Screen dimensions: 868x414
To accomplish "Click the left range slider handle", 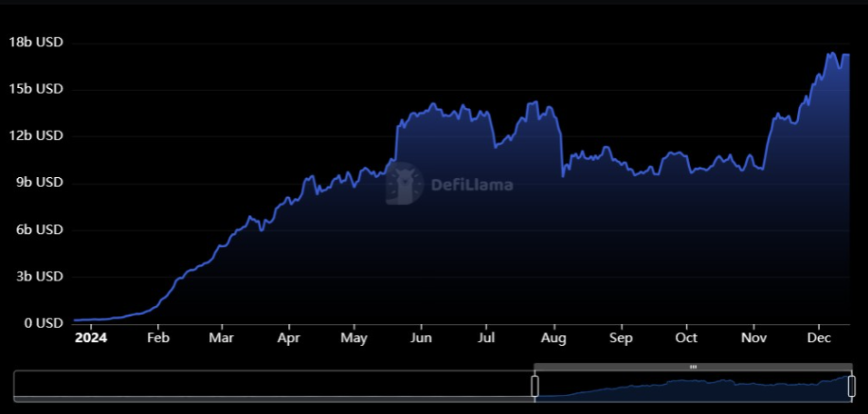I will pos(534,386).
